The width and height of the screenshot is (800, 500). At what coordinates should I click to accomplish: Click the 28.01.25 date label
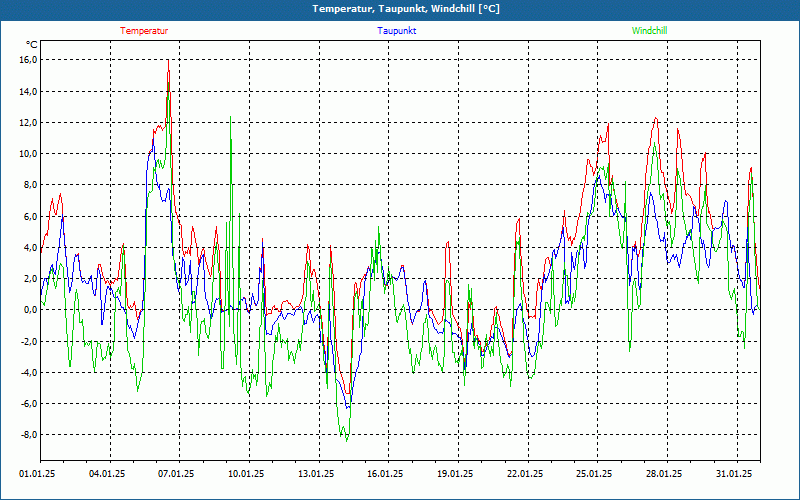tap(664, 474)
